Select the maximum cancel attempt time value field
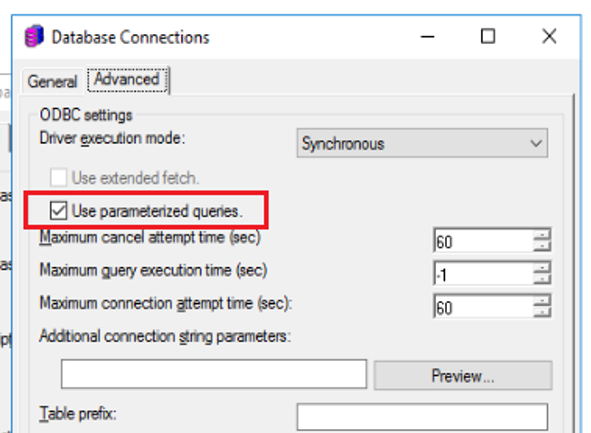Viewport: 591px width, 433px height. click(484, 241)
